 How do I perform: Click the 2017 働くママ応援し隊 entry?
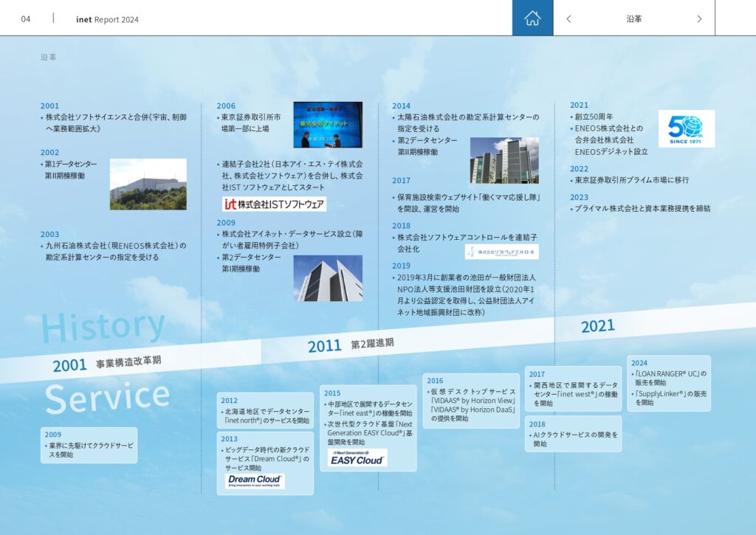466,203
